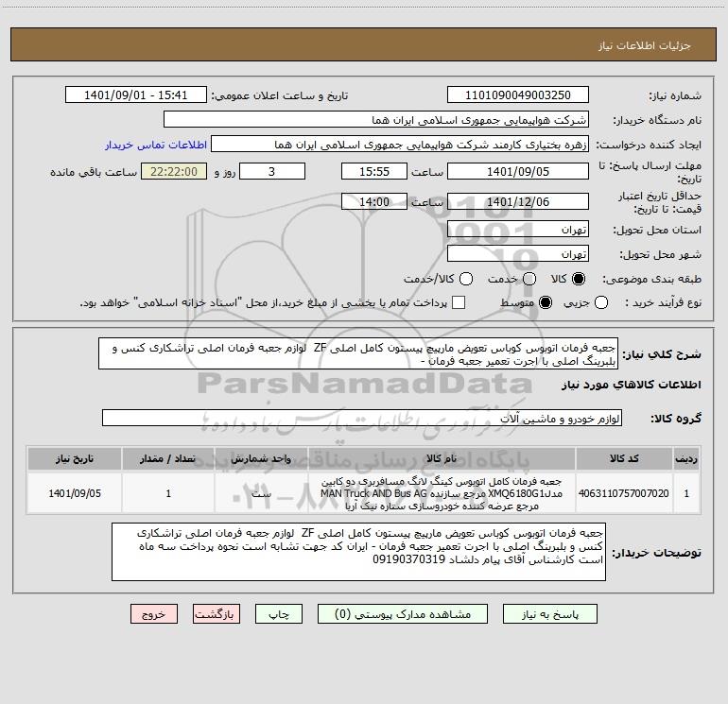Click the product name cell with XMQ6180G1
The height and width of the screenshot is (704, 728).
[x=442, y=493]
